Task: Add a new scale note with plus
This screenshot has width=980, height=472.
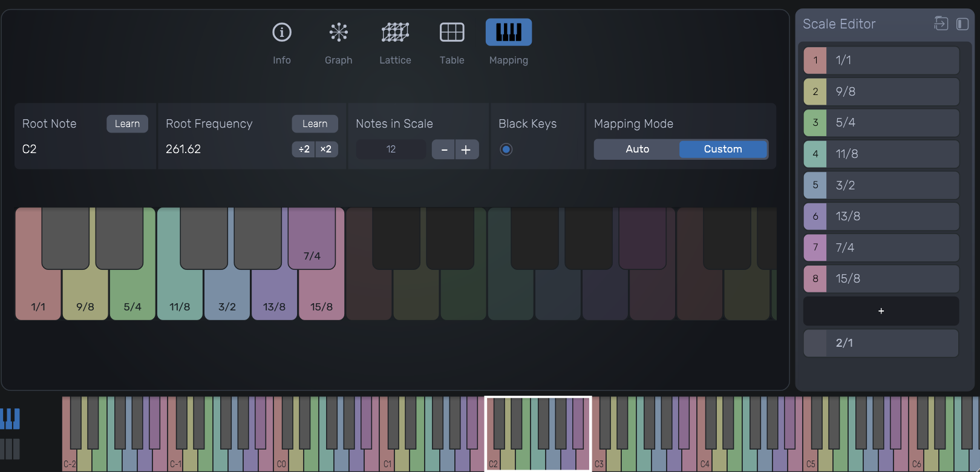Action: click(881, 311)
